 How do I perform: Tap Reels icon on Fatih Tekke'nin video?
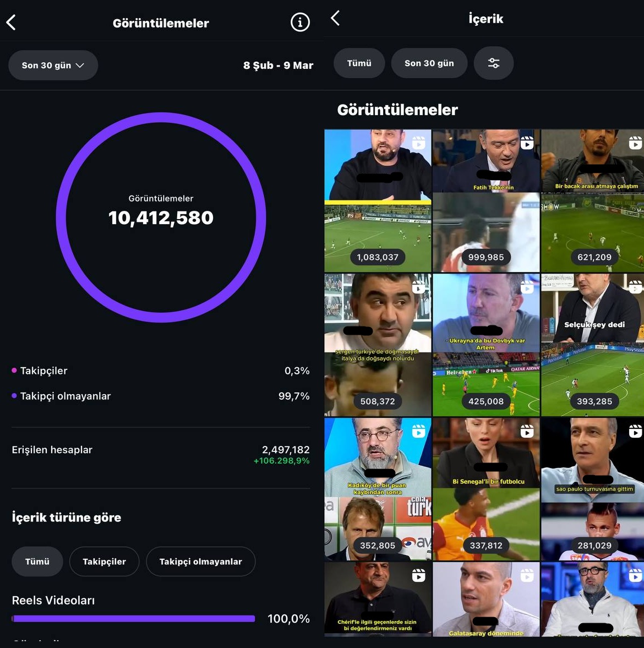coord(527,143)
